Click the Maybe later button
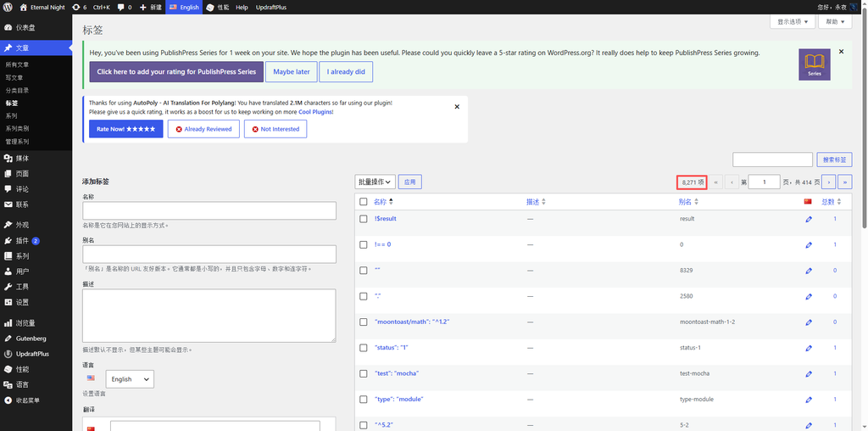This screenshot has width=868, height=431. coord(292,71)
